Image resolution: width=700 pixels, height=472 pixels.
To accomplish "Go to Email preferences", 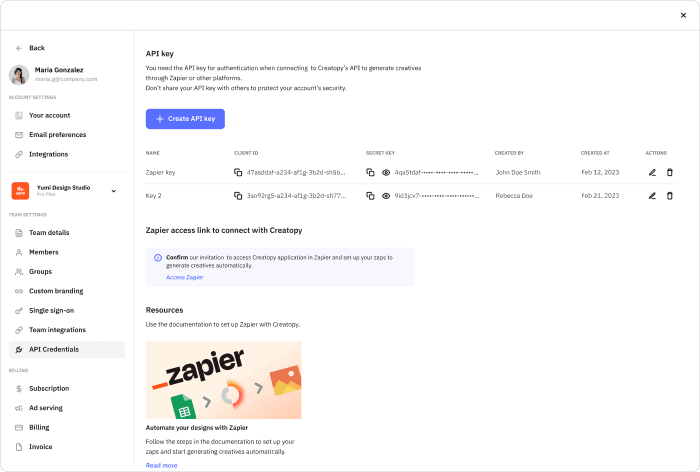I will click(x=57, y=135).
